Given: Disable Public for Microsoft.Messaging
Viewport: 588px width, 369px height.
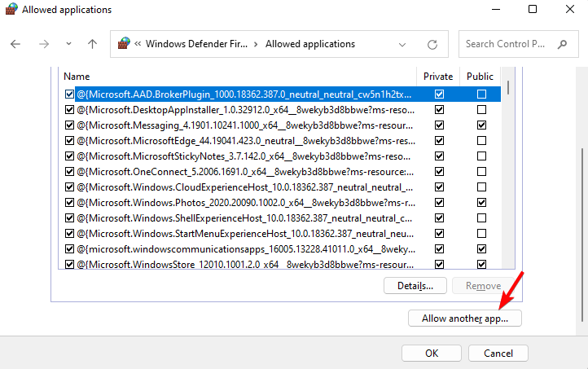Looking at the screenshot, I should pos(481,125).
